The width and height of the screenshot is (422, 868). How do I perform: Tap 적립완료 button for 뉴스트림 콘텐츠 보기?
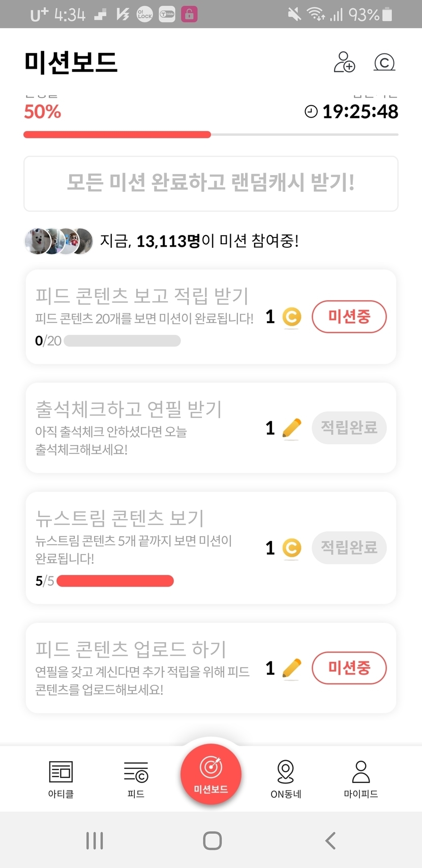coord(349,548)
